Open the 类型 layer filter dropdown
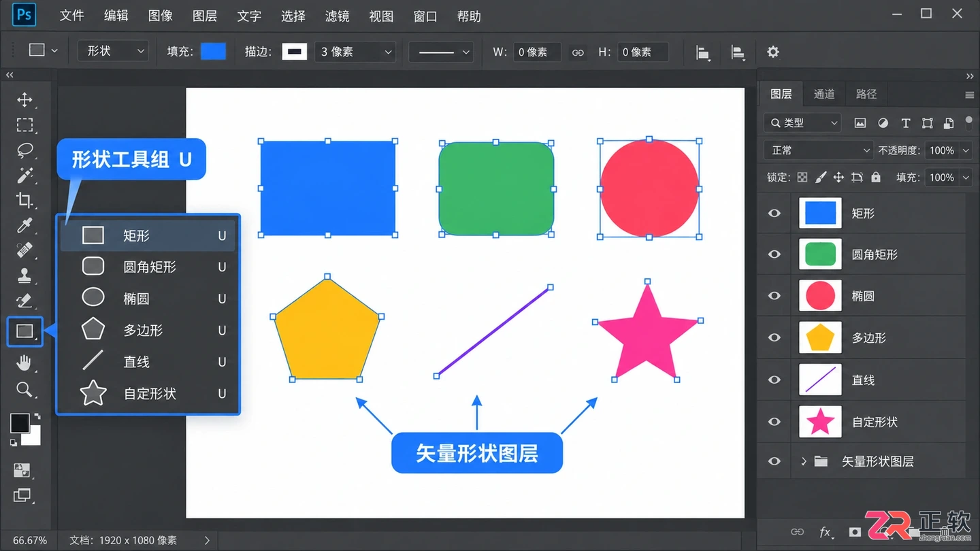Viewport: 980px width, 551px height. [x=803, y=123]
